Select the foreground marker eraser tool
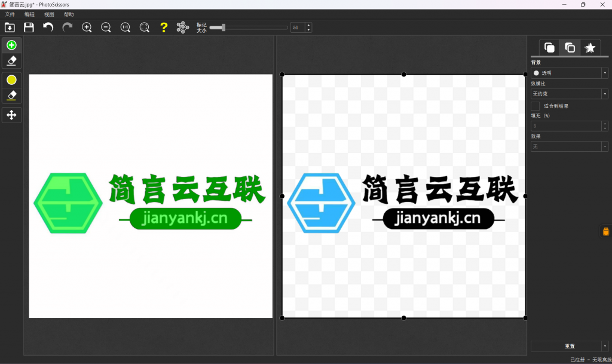612x364 pixels. [x=12, y=61]
